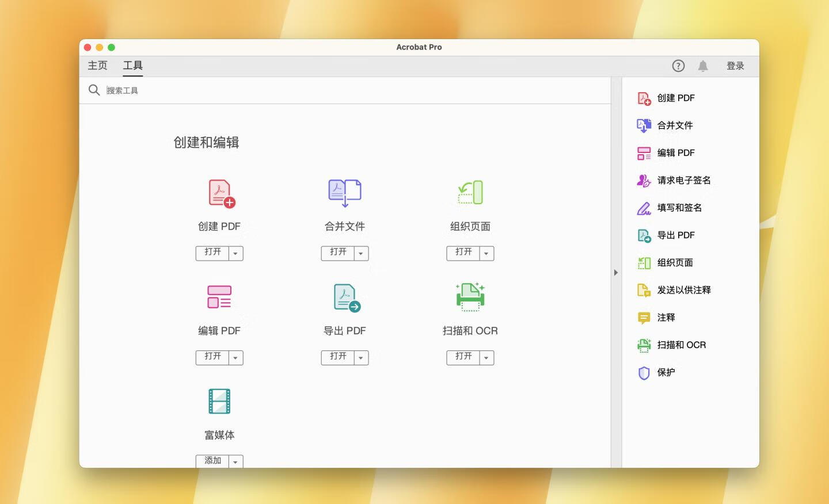Open the help question mark icon
The width and height of the screenshot is (829, 504).
[678, 66]
